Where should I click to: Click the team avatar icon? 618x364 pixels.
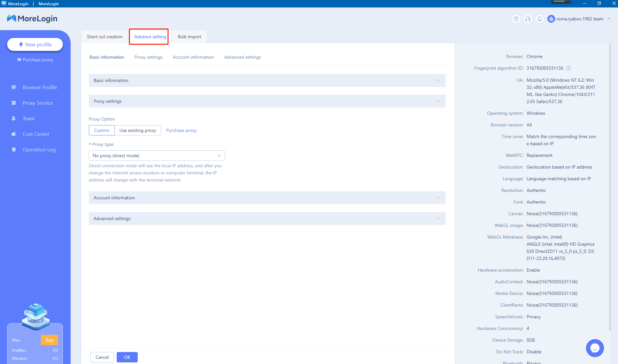(551, 19)
